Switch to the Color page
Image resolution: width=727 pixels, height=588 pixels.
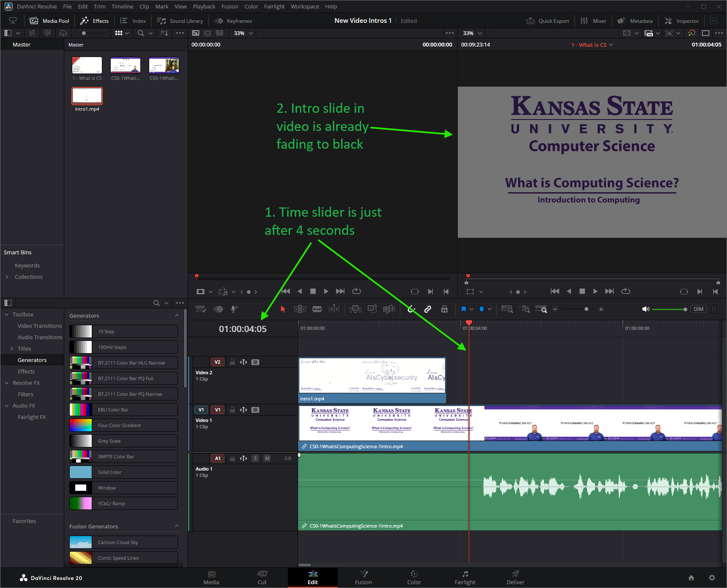pos(414,577)
